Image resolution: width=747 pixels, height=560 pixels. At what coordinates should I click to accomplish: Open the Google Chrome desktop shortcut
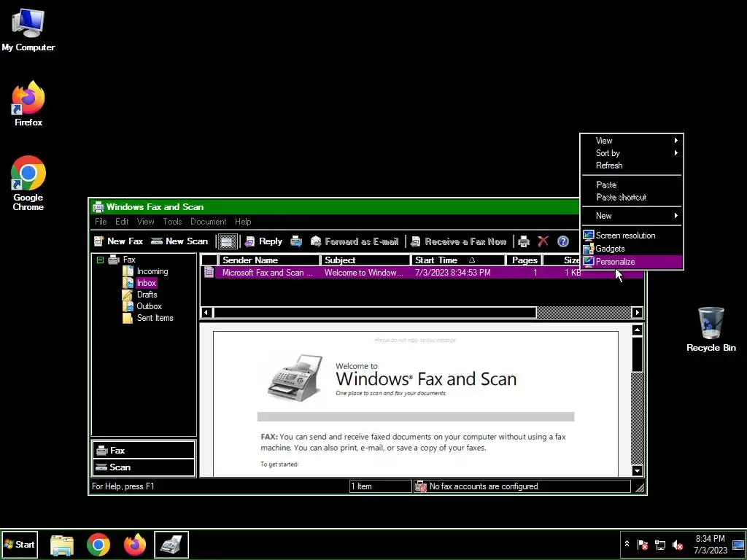coord(28,183)
